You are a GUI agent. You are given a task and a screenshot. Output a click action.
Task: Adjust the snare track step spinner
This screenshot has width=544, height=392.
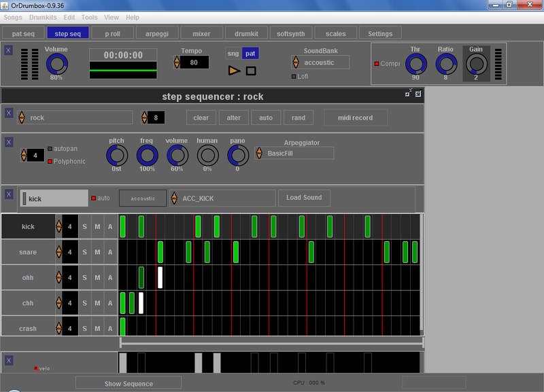pos(58,252)
